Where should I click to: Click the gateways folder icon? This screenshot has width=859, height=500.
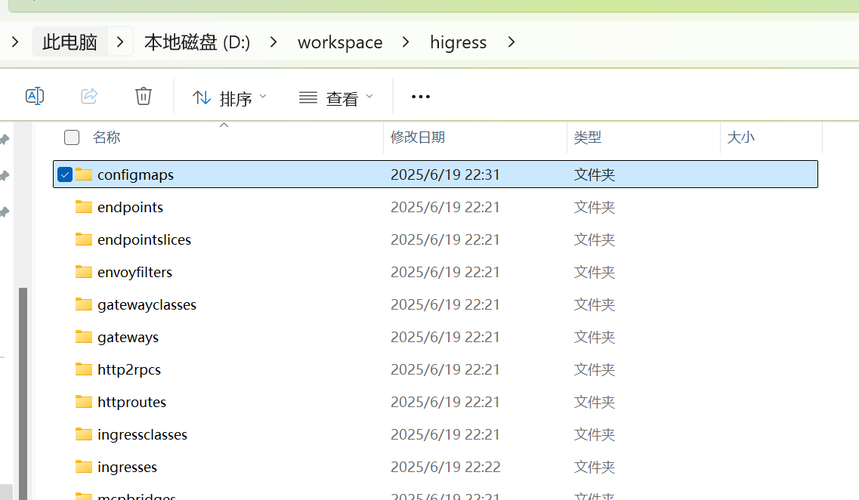pyautogui.click(x=84, y=336)
